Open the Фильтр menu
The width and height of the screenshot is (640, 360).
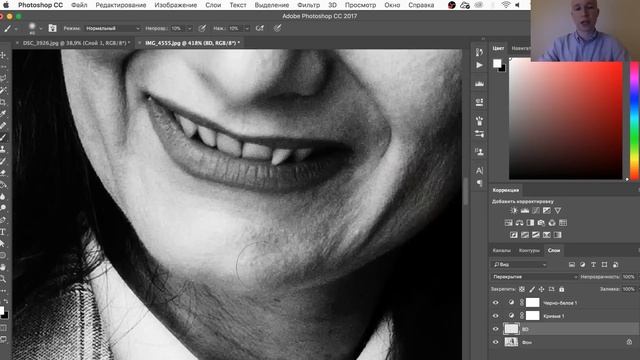pyautogui.click(x=309, y=5)
